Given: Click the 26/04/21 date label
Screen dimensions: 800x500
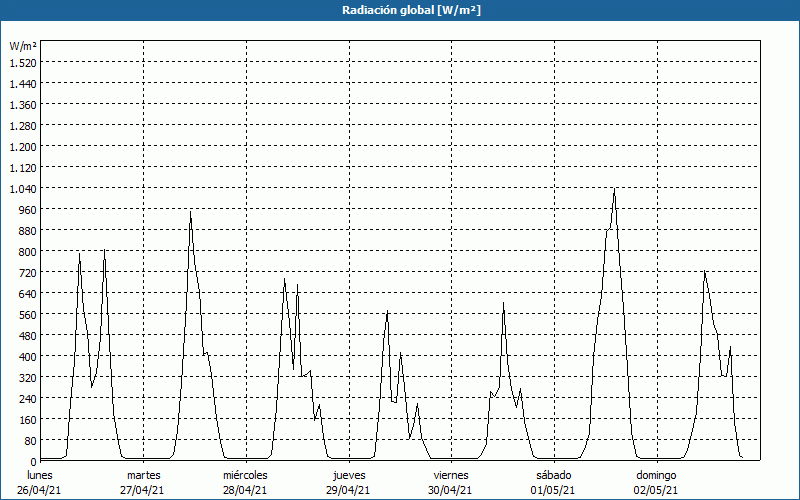Looking at the screenshot, I should (39, 490).
